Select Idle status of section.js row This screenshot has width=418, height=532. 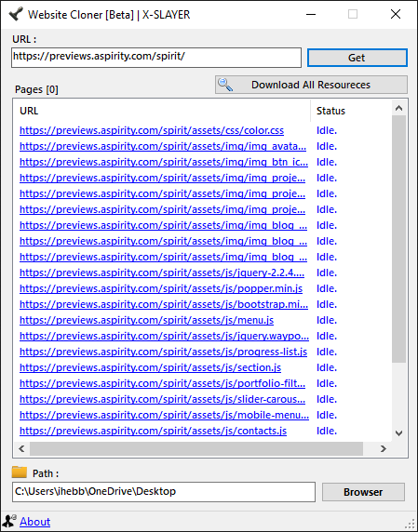point(327,367)
